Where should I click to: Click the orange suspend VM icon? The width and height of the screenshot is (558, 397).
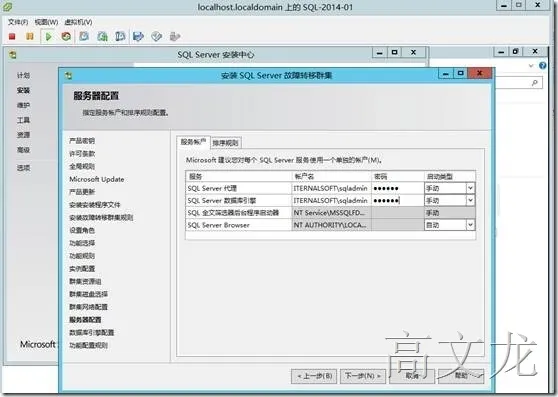click(x=30, y=36)
